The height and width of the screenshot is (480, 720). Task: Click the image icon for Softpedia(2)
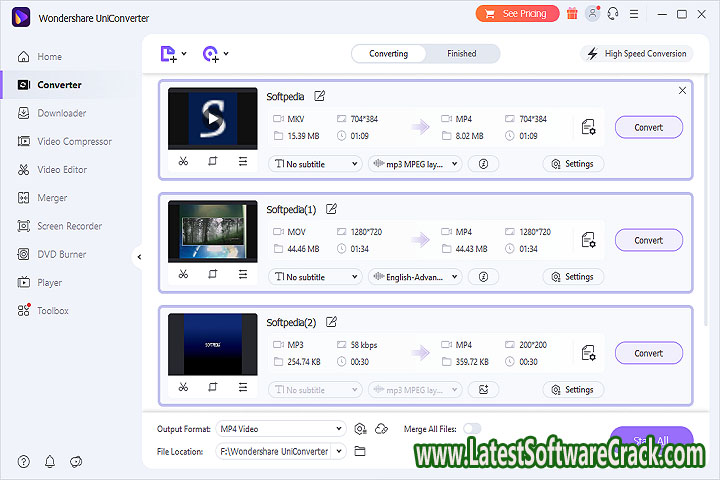click(x=483, y=390)
